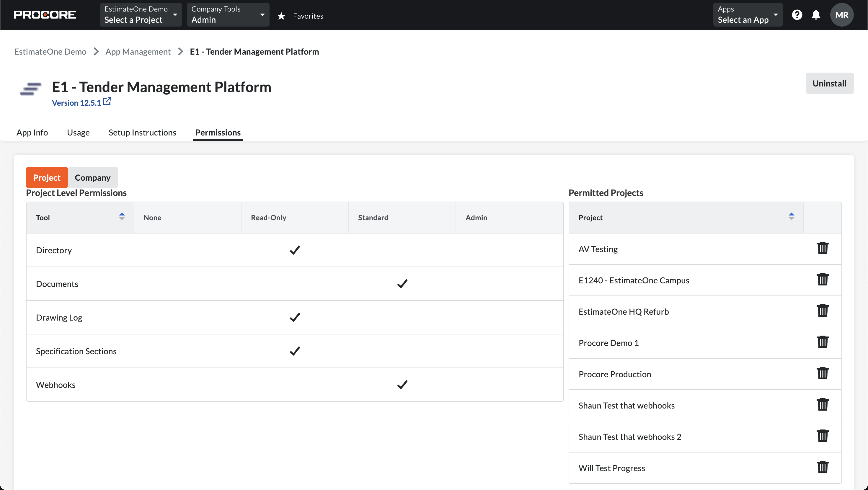
Task: Delete AV Testing from permitted projects
Action: coord(823,248)
